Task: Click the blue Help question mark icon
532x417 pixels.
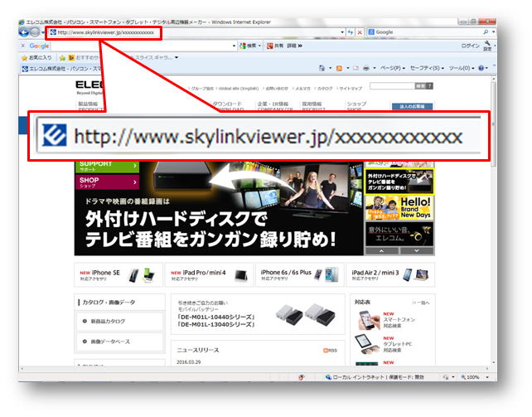Action: 481,68
